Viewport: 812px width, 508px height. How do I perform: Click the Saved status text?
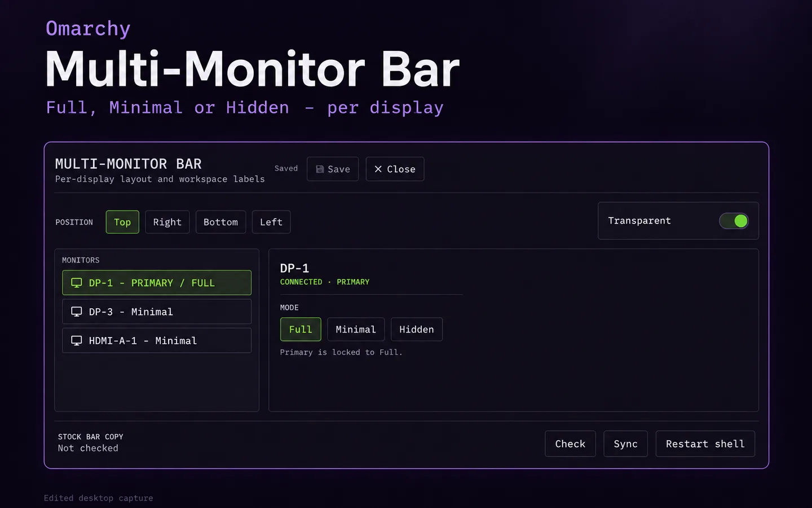tap(286, 168)
